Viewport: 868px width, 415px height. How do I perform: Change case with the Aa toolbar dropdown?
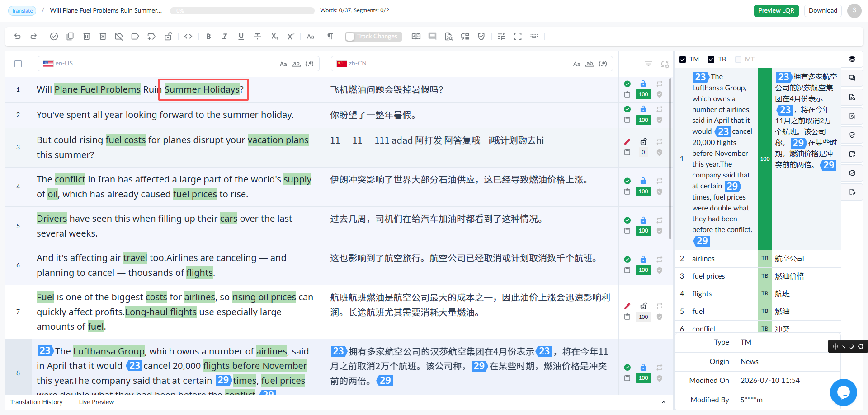coord(311,37)
